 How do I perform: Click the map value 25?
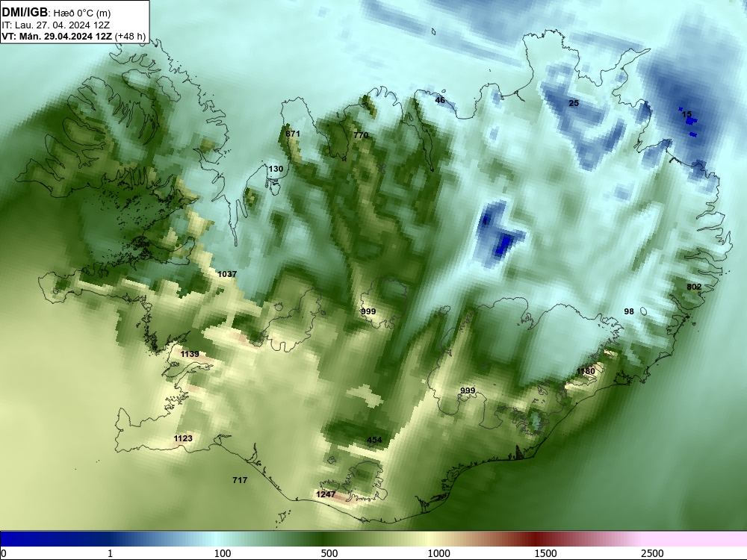point(574,103)
